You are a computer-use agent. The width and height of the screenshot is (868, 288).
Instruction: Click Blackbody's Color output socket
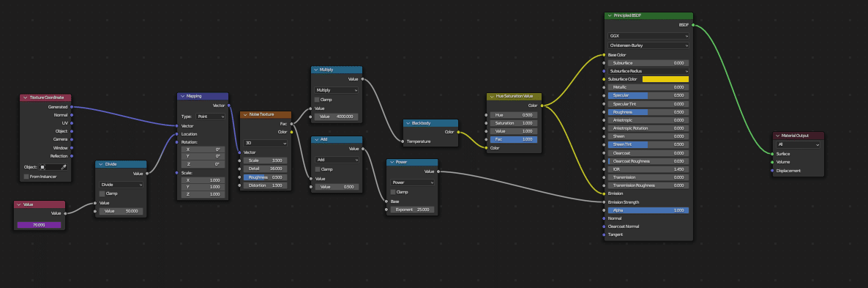458,132
